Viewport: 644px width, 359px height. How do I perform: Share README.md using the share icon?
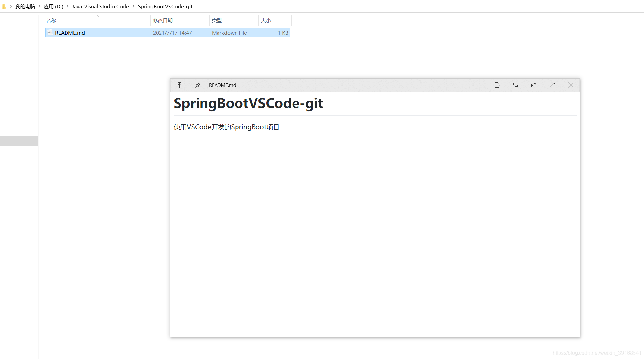click(534, 85)
